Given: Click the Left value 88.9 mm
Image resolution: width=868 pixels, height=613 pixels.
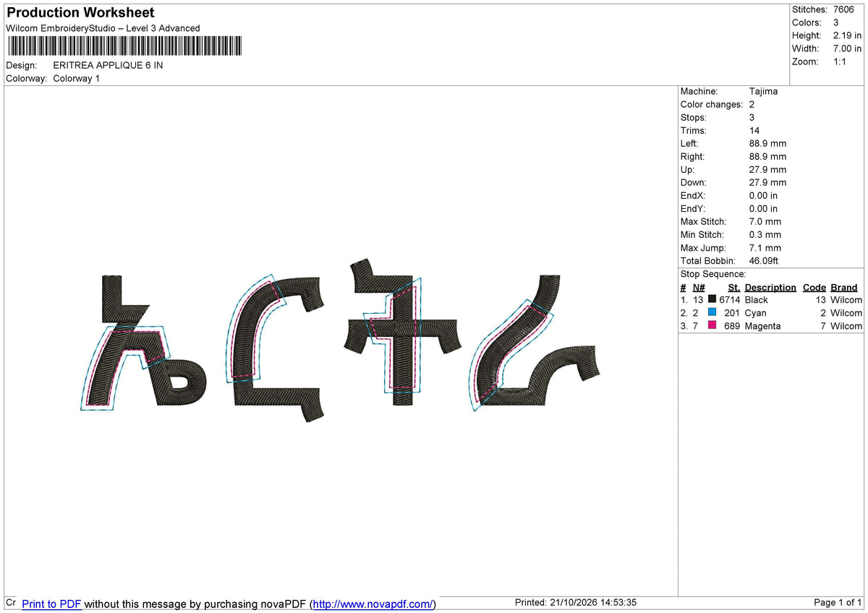Looking at the screenshot, I should coord(767,143).
